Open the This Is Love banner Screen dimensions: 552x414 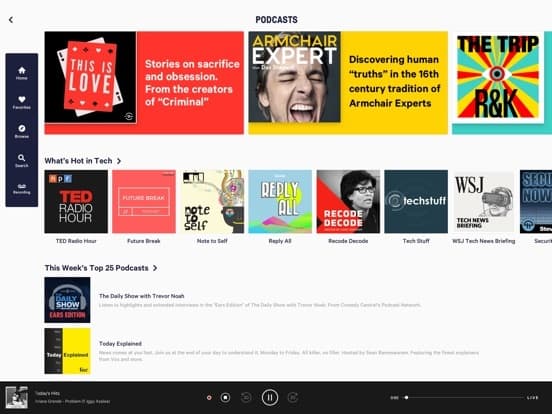(144, 83)
